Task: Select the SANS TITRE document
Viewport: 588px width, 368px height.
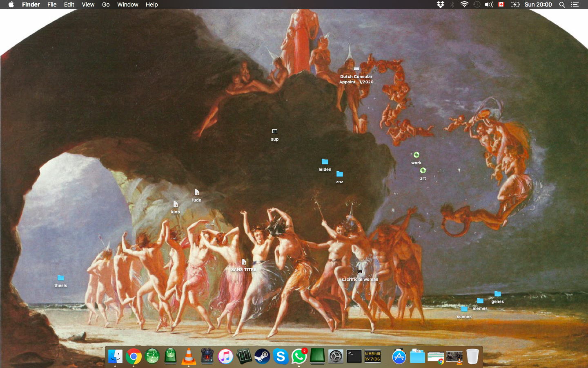Action: [244, 262]
